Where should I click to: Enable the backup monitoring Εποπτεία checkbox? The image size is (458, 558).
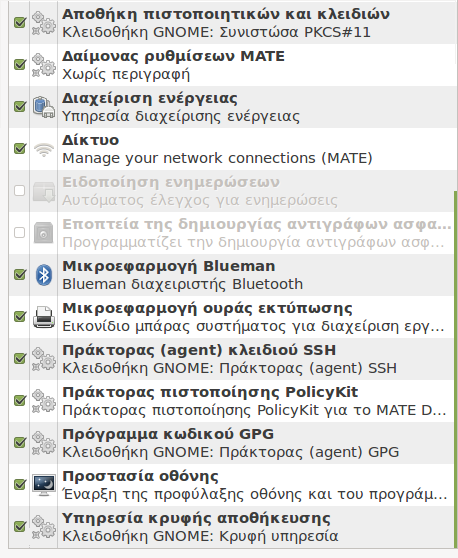pos(20,233)
